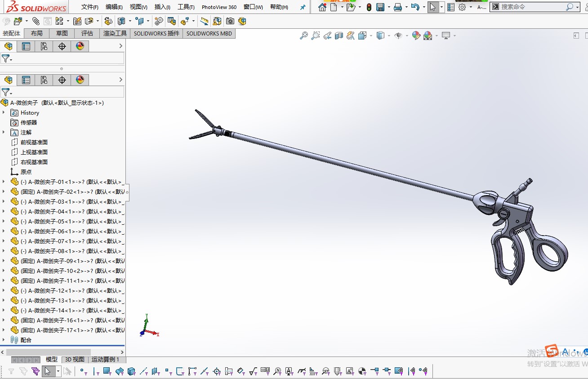Switch to the 运动算例 1 bottom tab
This screenshot has height=379, width=588.
point(106,359)
